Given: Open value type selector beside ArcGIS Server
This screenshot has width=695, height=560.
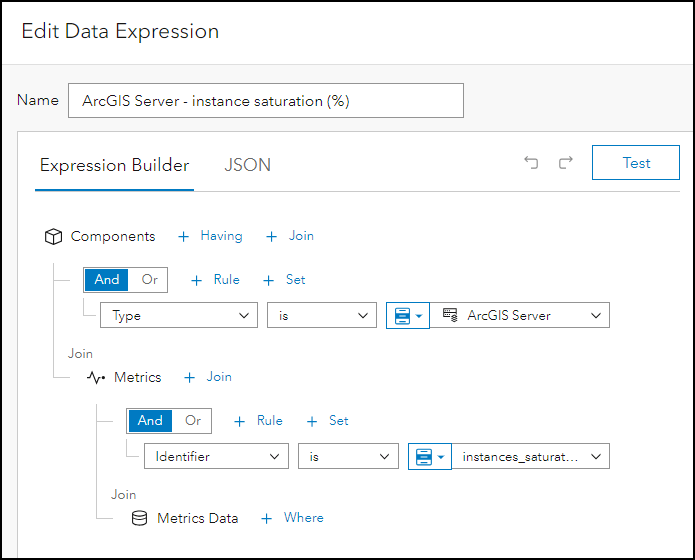Looking at the screenshot, I should tap(407, 315).
